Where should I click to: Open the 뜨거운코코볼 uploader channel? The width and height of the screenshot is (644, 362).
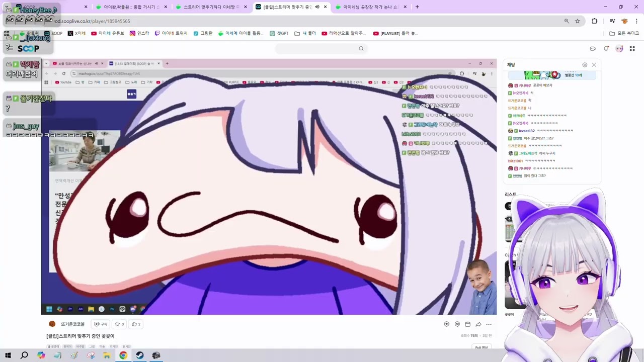point(72,324)
